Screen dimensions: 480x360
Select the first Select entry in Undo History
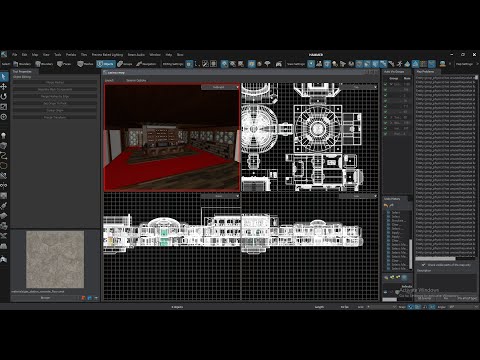click(x=396, y=212)
